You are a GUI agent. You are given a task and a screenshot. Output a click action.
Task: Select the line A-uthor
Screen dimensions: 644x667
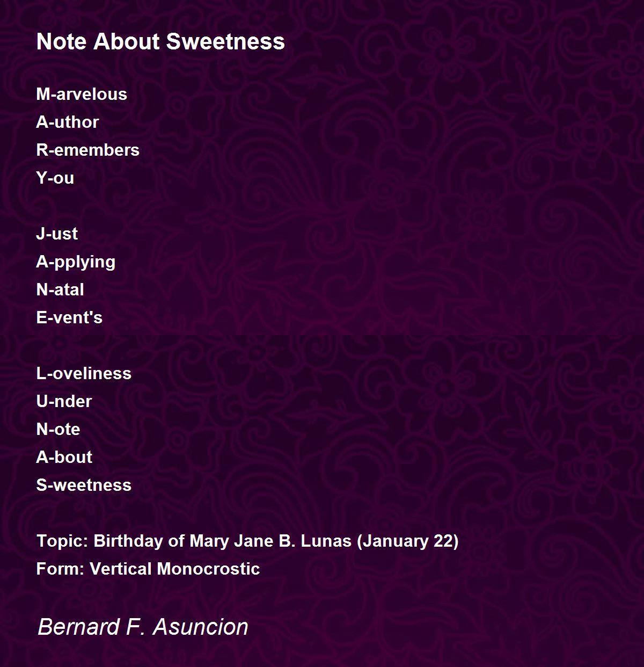[x=68, y=122]
